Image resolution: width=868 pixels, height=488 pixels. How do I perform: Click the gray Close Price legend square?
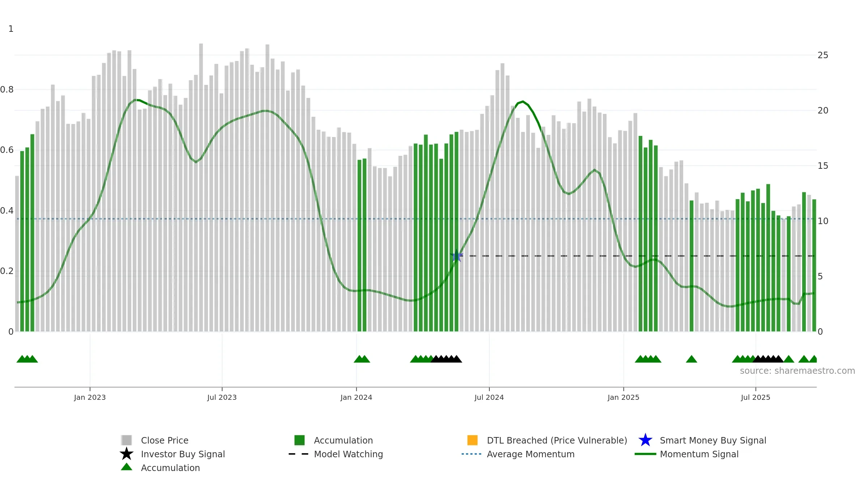pos(127,440)
